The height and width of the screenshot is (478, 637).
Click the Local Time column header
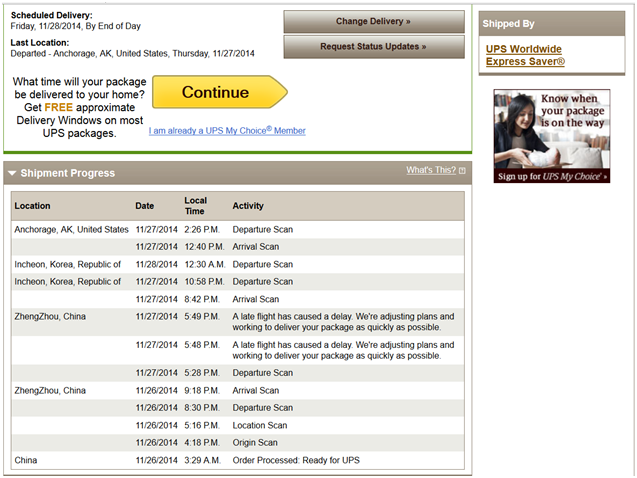[x=195, y=206]
